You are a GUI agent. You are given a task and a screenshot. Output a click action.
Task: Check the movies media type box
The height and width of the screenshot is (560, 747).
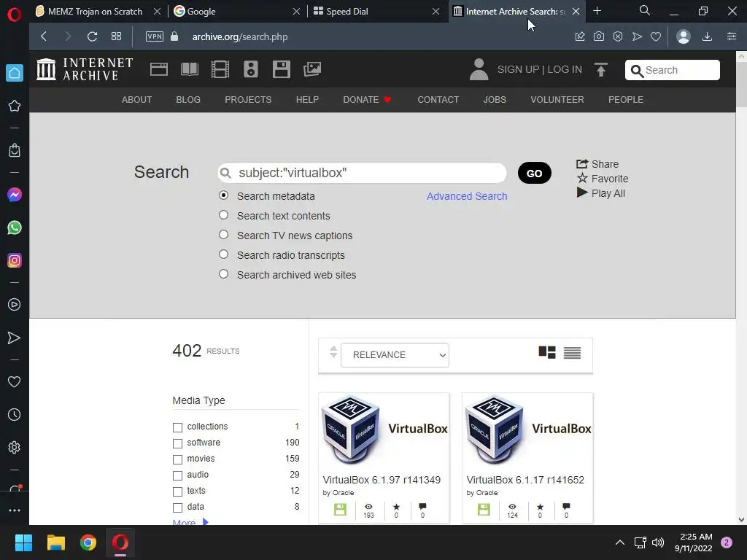(177, 459)
